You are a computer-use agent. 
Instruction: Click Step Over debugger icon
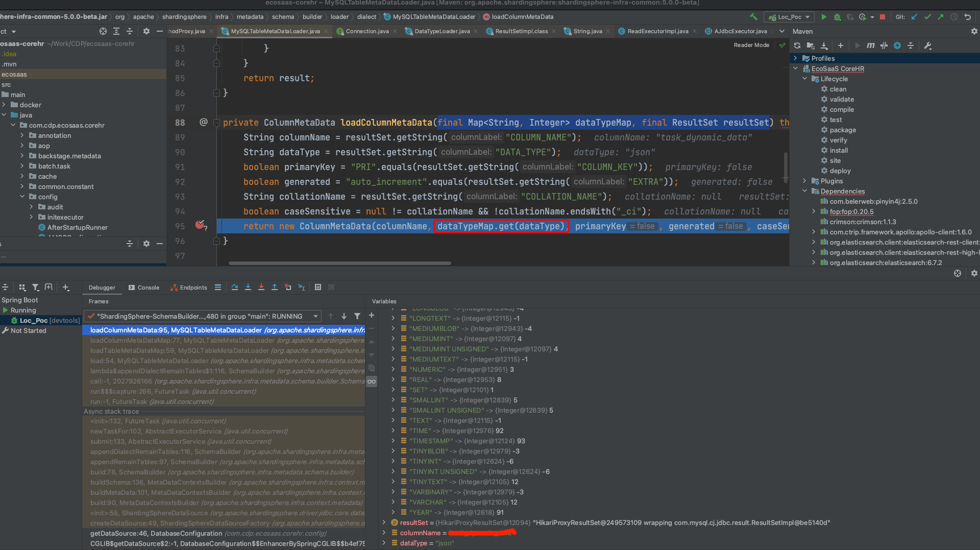(x=235, y=287)
